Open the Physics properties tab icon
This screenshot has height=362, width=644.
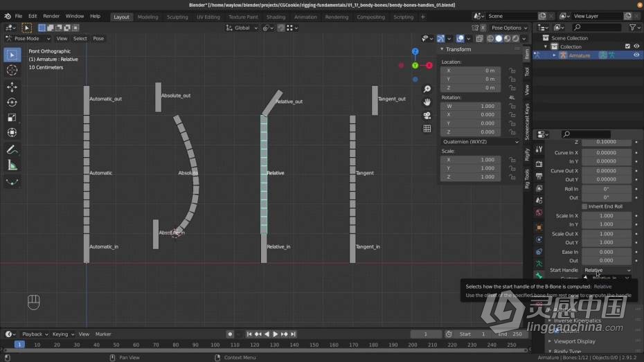tap(539, 239)
